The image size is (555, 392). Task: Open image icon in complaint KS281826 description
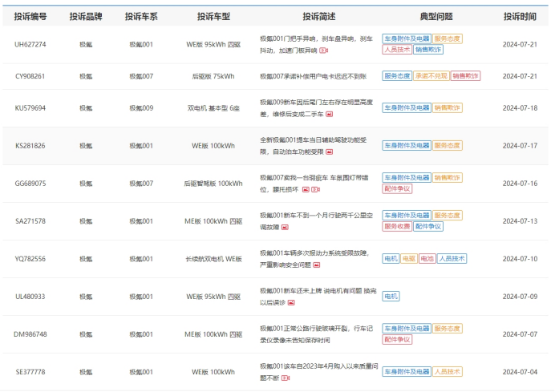329,152
